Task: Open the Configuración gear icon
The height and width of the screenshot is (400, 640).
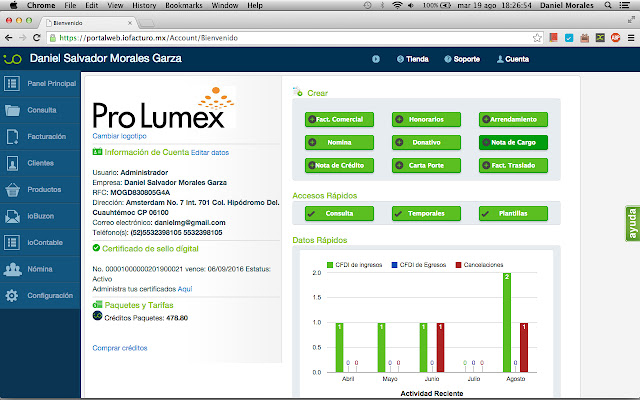Action: coord(12,296)
